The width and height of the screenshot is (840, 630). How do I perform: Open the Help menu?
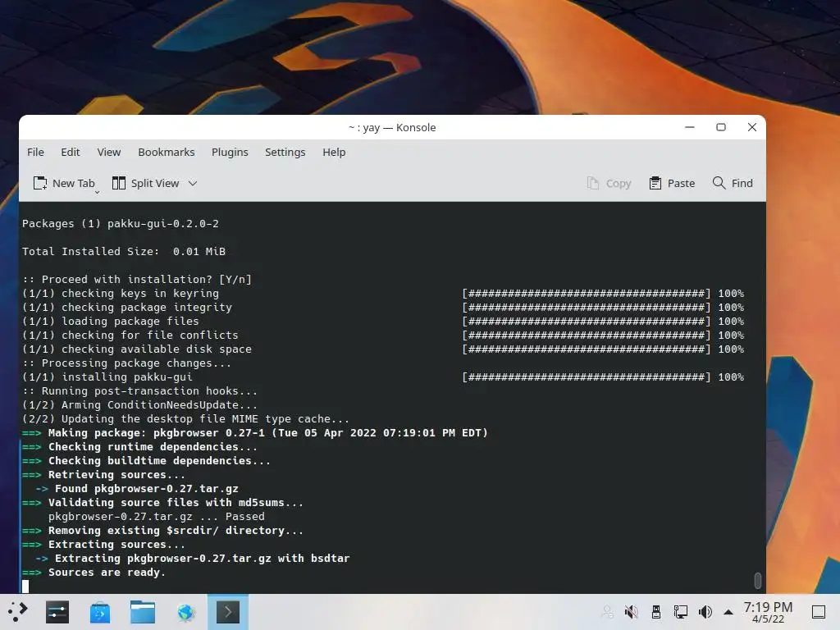[334, 152]
